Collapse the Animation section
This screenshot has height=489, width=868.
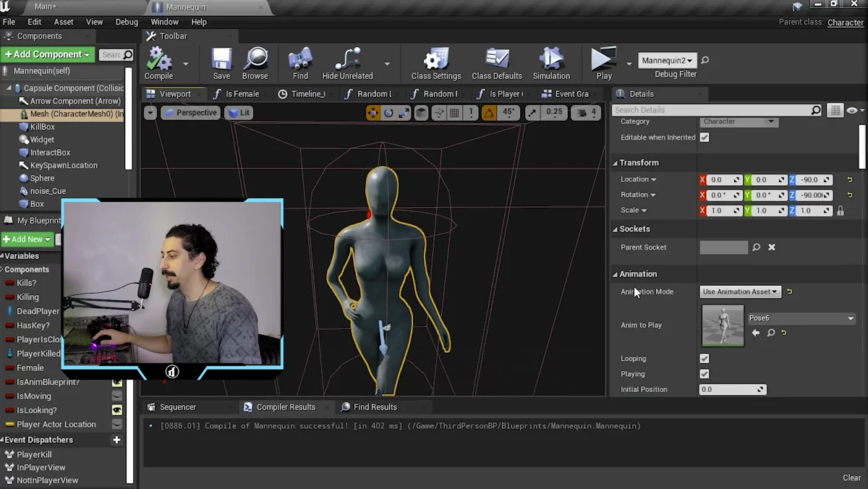[x=616, y=274]
